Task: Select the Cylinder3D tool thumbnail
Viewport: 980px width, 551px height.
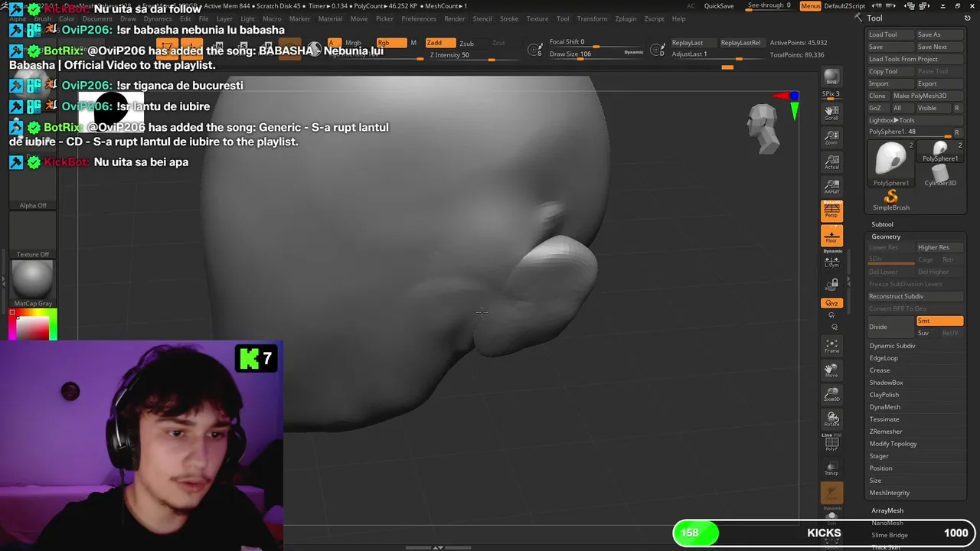Action: 940,176
